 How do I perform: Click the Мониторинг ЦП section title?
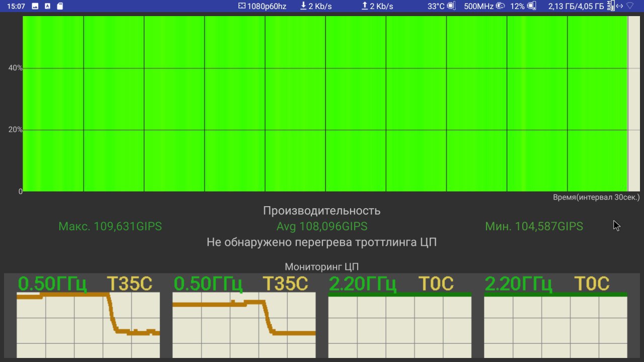click(322, 266)
